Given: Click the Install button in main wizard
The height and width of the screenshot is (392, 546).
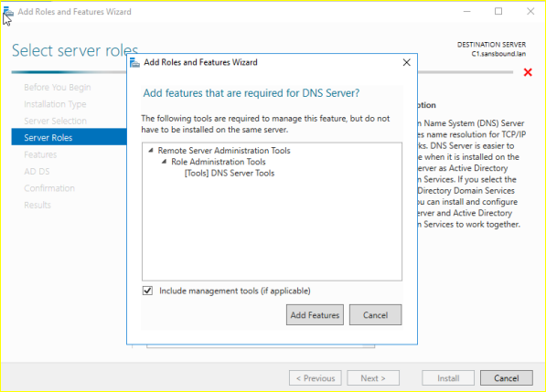Looking at the screenshot, I should (448, 378).
